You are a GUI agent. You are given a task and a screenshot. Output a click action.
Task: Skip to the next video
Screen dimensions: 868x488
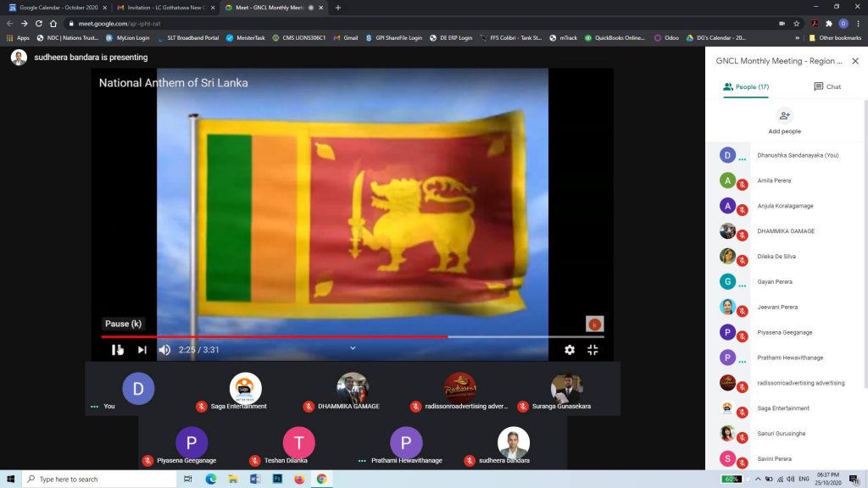tap(142, 350)
